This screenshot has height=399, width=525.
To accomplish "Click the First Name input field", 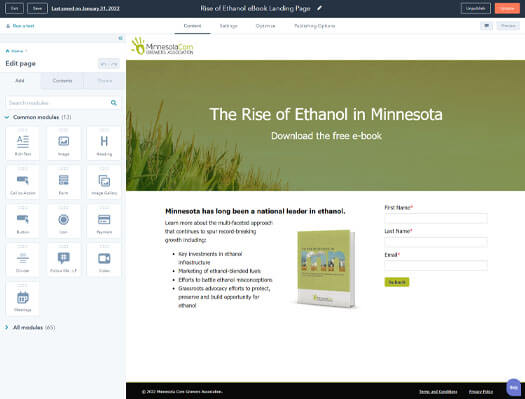I will click(x=436, y=219).
